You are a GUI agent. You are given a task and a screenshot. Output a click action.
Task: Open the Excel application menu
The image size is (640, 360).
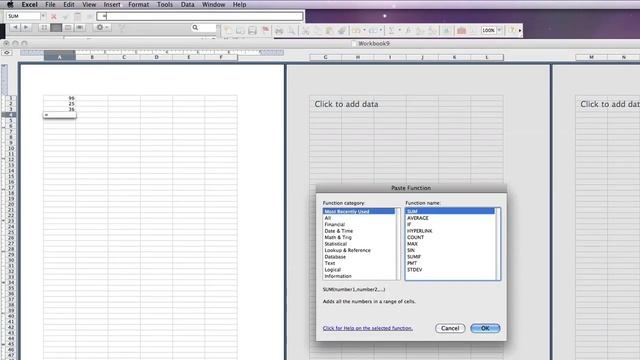click(29, 4)
